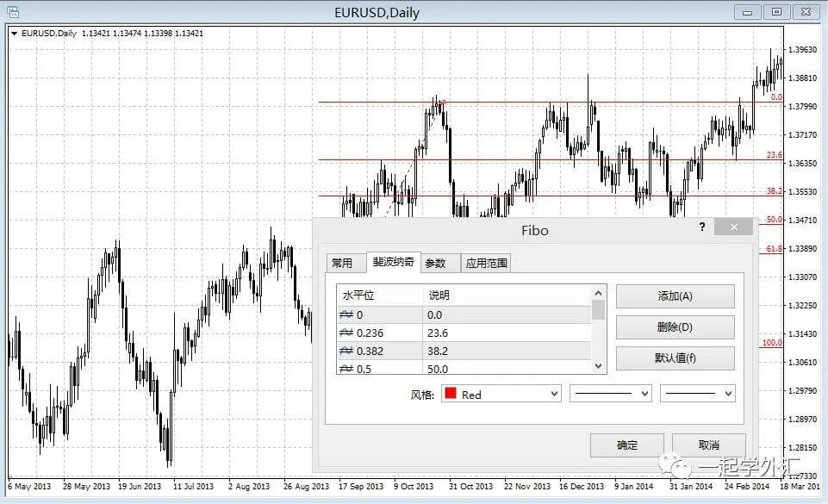The width and height of the screenshot is (828, 504).
Task: Click the 16 Dec 2013 date label
Action: [582, 486]
